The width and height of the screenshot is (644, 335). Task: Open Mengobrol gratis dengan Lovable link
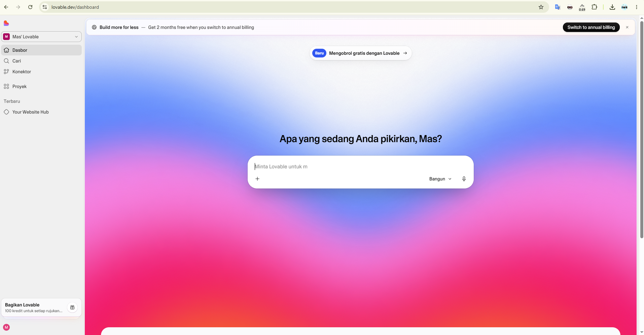pos(360,53)
